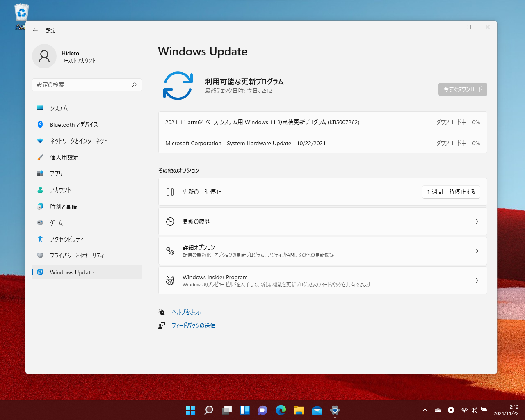Expand 更新の履歴 with its chevron
The image size is (525, 420).
point(477,221)
